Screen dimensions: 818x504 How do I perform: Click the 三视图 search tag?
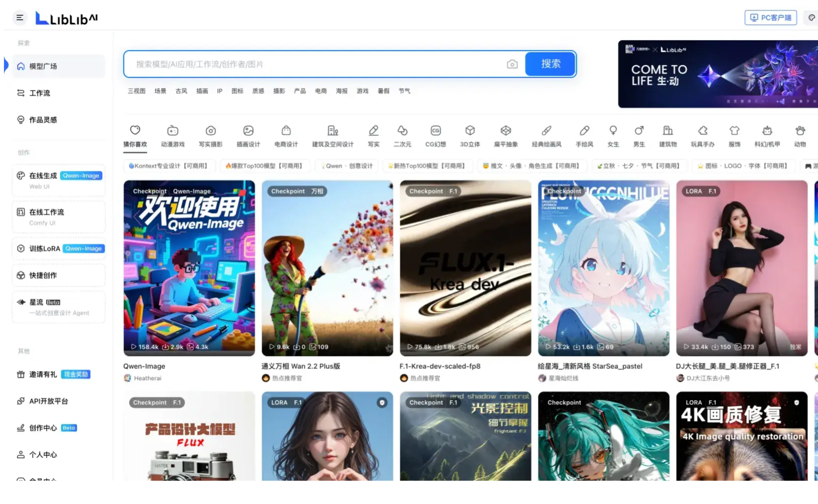pos(137,91)
